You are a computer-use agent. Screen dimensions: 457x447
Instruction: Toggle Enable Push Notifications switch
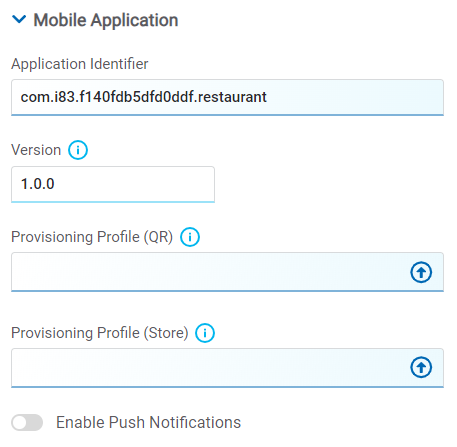pos(27,423)
